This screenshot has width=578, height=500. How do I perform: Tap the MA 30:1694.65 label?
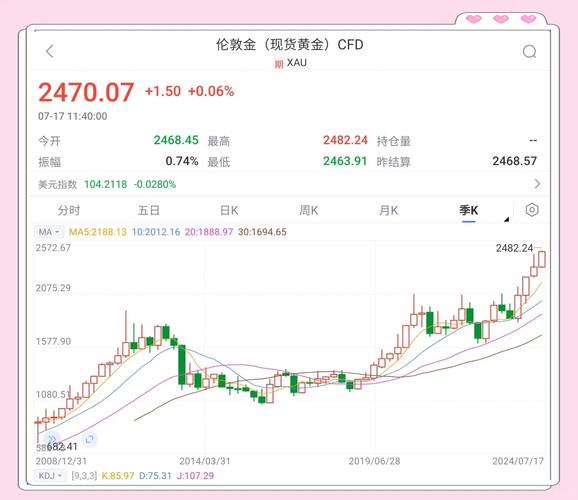click(262, 232)
